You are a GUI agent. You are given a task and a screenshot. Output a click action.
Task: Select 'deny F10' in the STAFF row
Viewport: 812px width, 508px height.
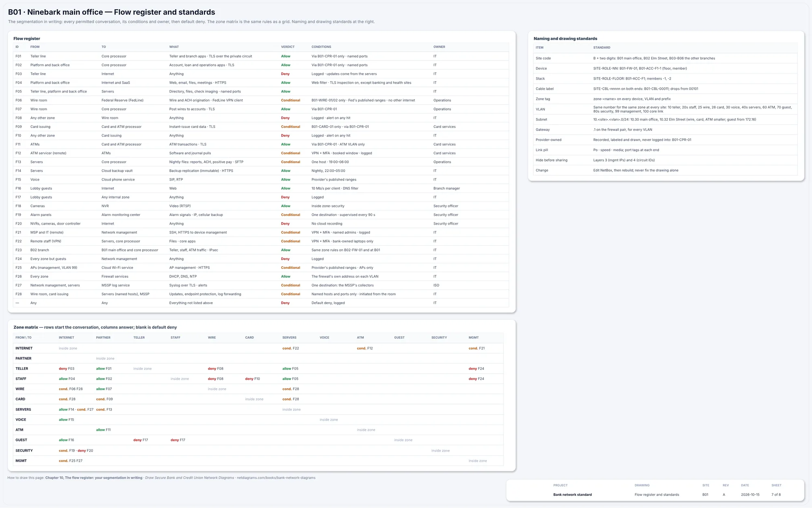coord(253,379)
